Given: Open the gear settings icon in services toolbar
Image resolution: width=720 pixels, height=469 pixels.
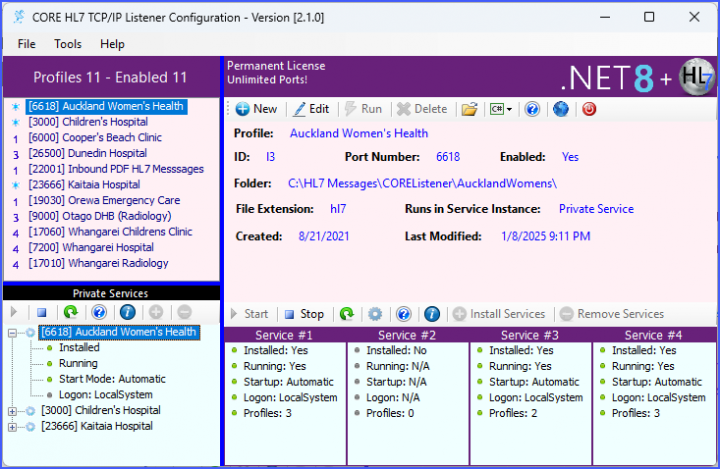Looking at the screenshot, I should click(375, 314).
